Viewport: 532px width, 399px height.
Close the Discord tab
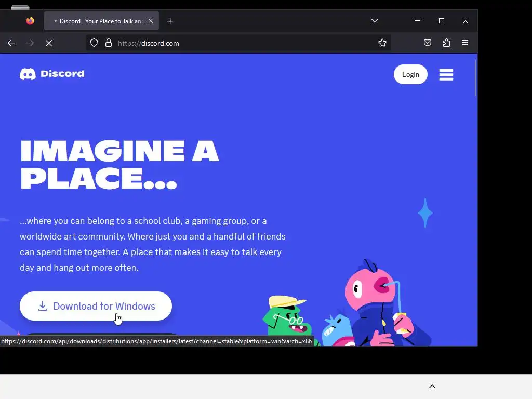coord(151,21)
